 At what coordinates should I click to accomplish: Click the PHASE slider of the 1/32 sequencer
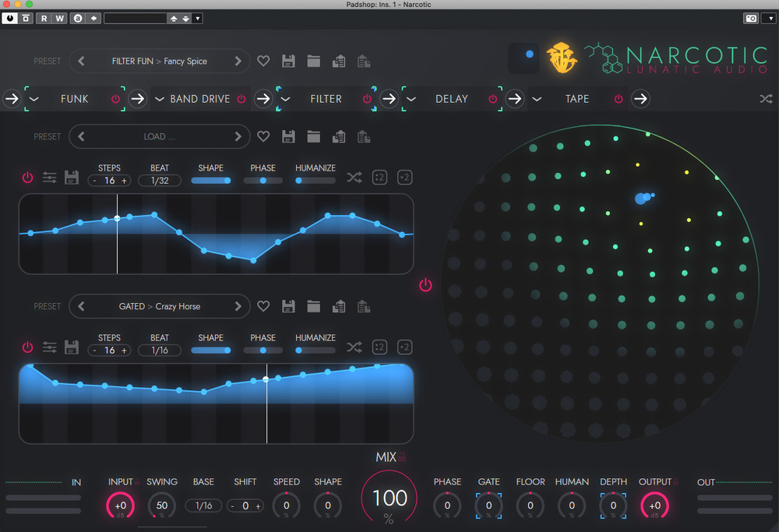pyautogui.click(x=263, y=181)
